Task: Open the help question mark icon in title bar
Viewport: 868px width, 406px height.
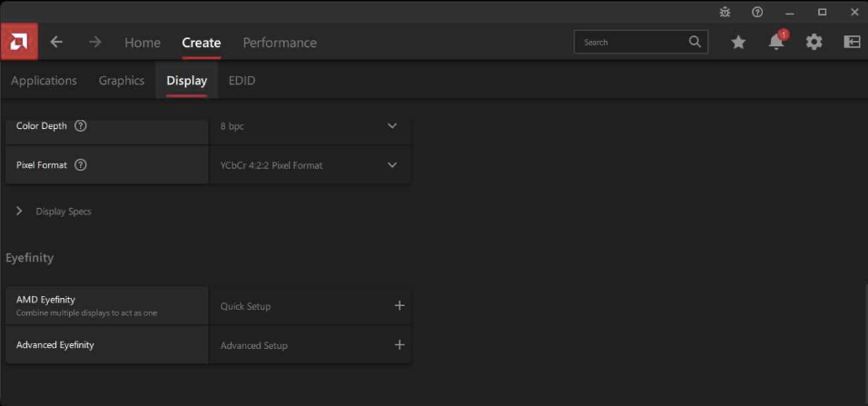Action: (x=757, y=12)
